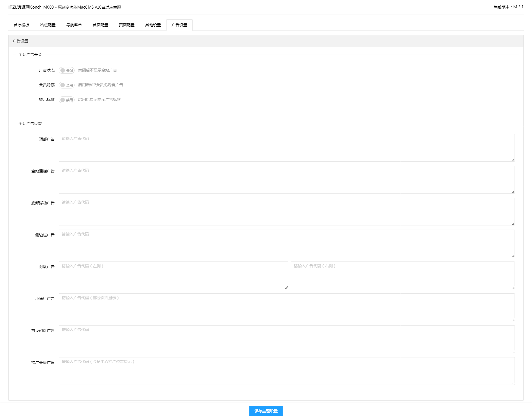Viewport: 532px width, 419px height.
Task: Go to the 首页配置 tab
Action: (x=100, y=25)
